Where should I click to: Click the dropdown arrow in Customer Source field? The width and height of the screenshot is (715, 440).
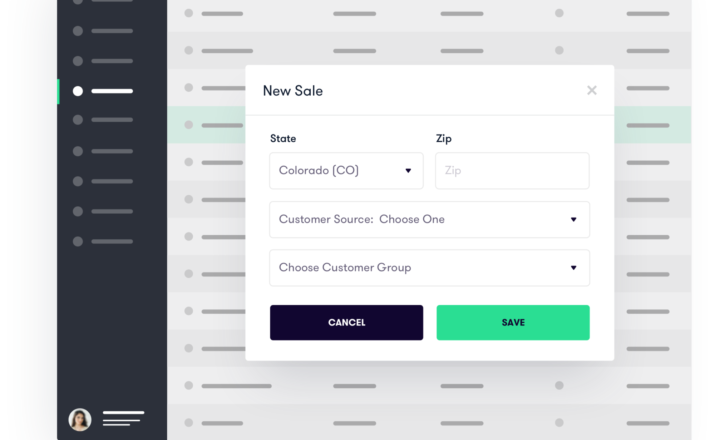pyautogui.click(x=574, y=220)
